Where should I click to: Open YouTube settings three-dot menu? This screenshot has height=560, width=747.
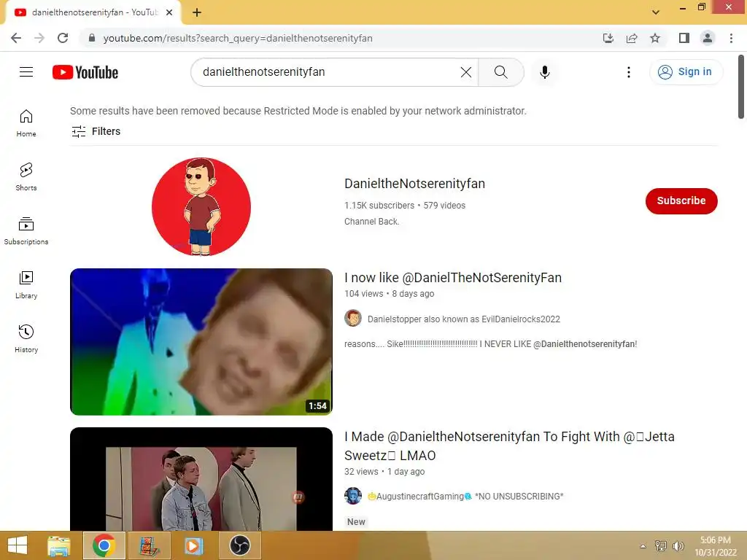(628, 72)
